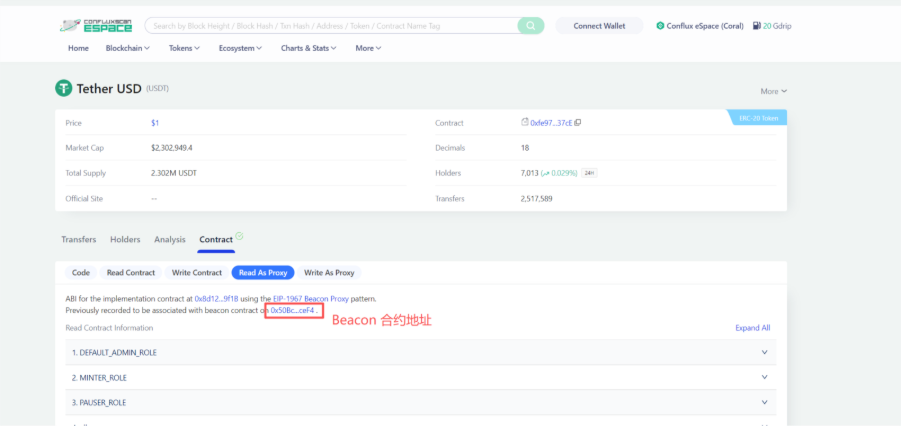The width and height of the screenshot is (901, 426).
Task: Copy the contract address with the copy icon
Action: click(577, 123)
